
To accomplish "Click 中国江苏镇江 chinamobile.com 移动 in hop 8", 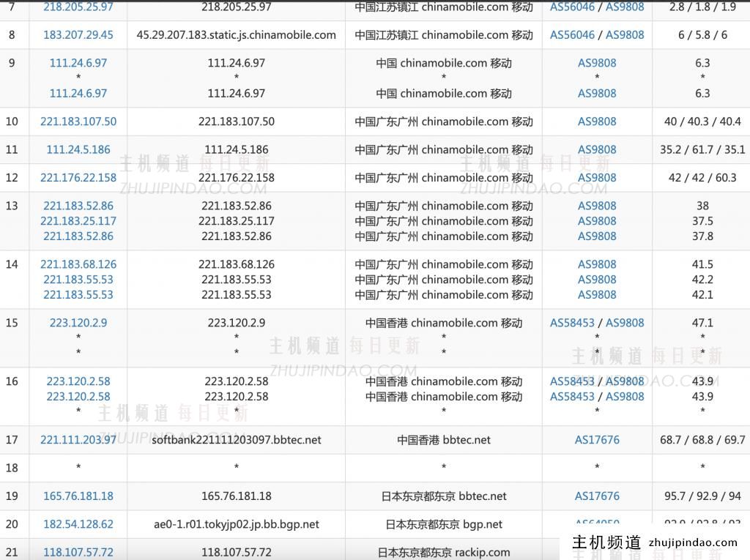I will pyautogui.click(x=444, y=35).
